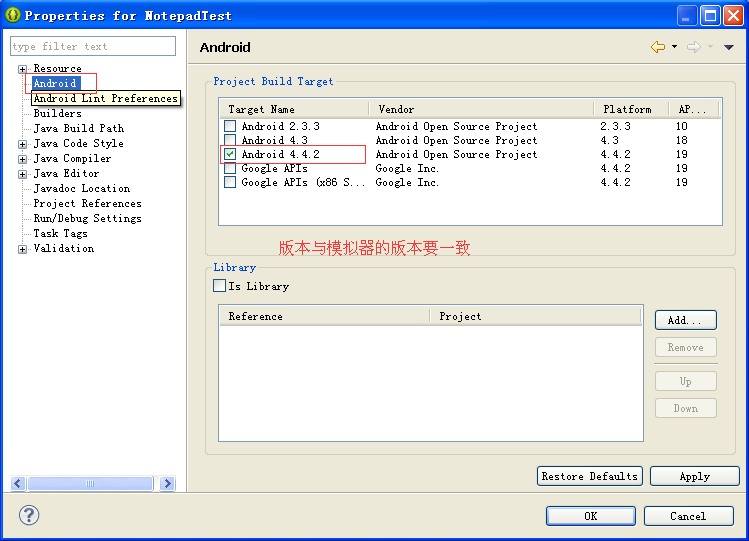Image resolution: width=749 pixels, height=541 pixels.
Task: Select Java Code Style in the tree
Action: point(79,143)
